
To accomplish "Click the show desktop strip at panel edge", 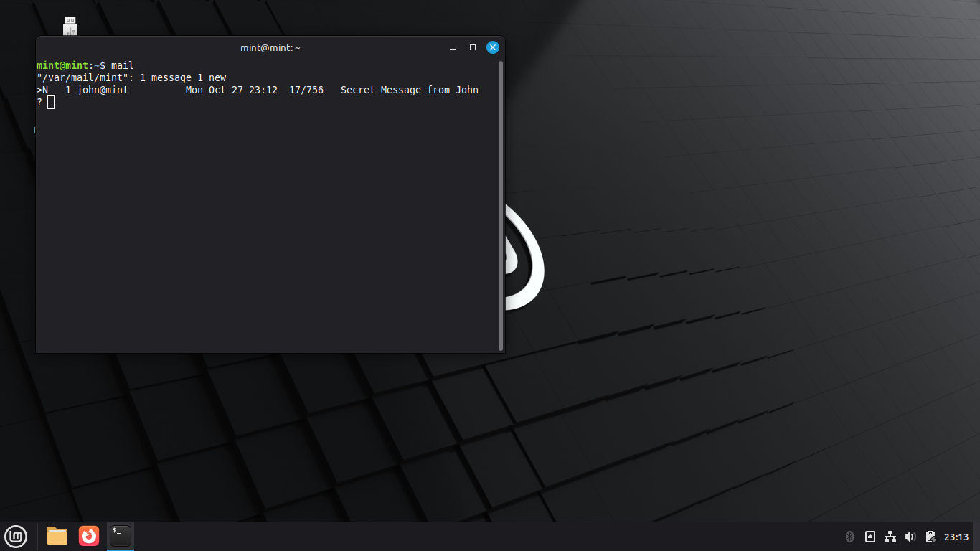I will (976, 537).
